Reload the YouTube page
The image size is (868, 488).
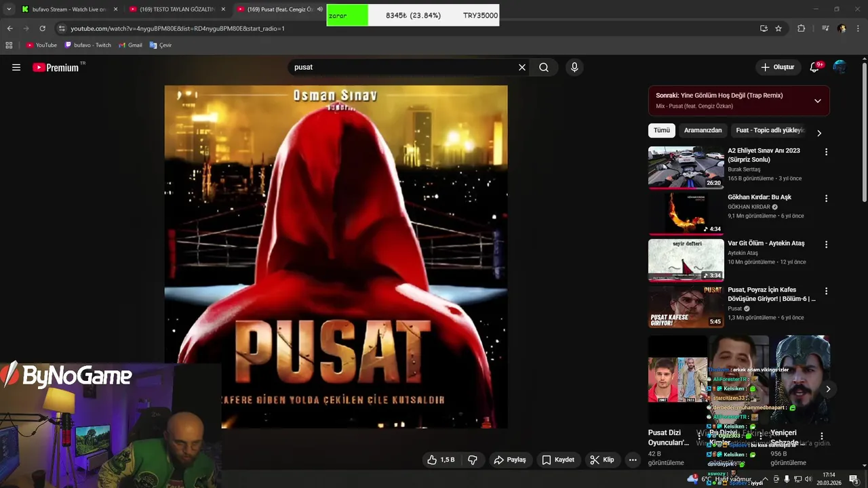coord(42,28)
